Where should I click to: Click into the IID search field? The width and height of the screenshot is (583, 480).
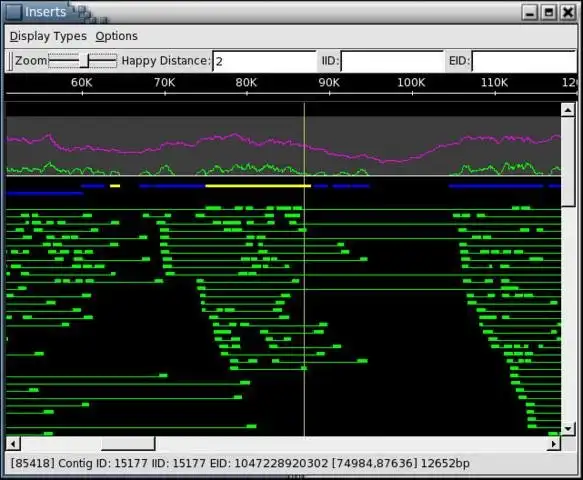pos(392,61)
